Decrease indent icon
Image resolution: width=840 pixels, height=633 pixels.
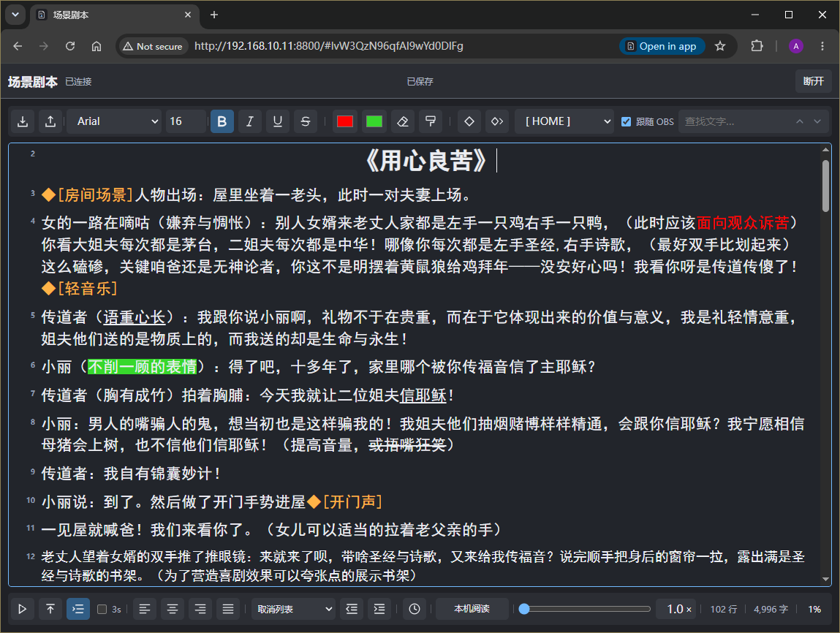(352, 609)
